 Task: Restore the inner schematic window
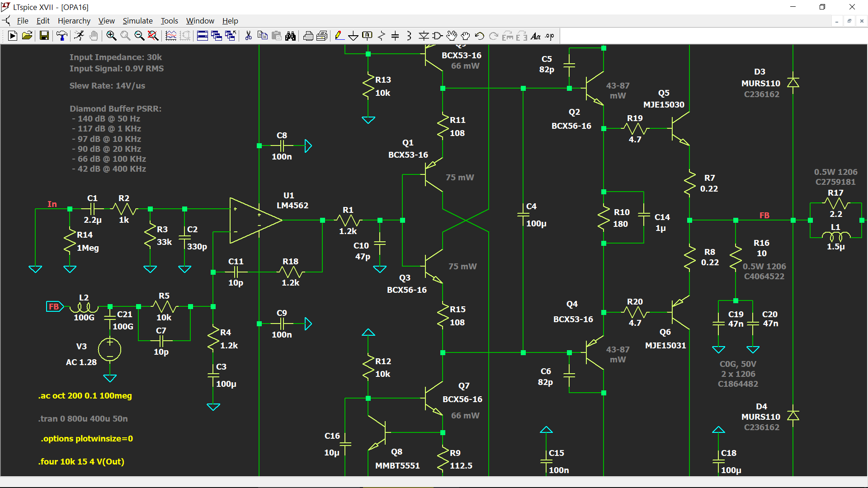point(849,21)
